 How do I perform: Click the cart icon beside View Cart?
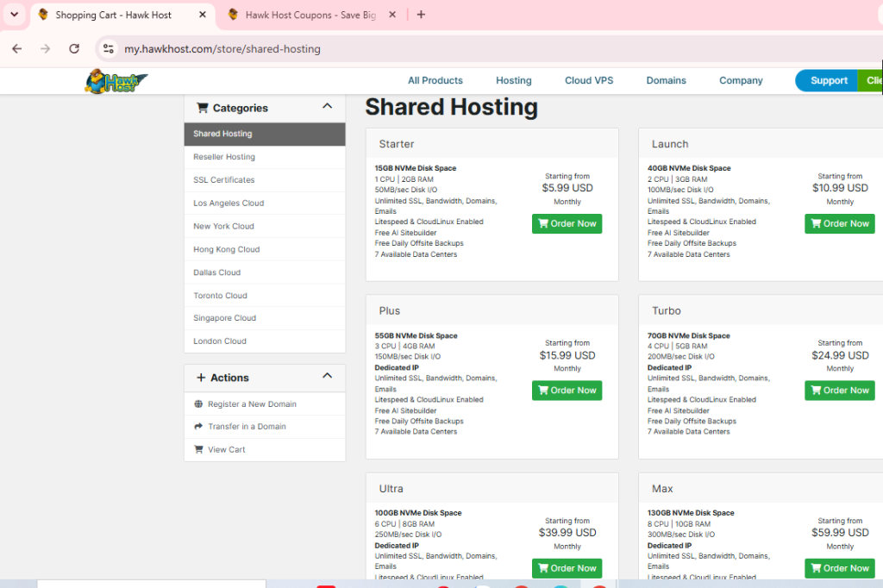198,449
